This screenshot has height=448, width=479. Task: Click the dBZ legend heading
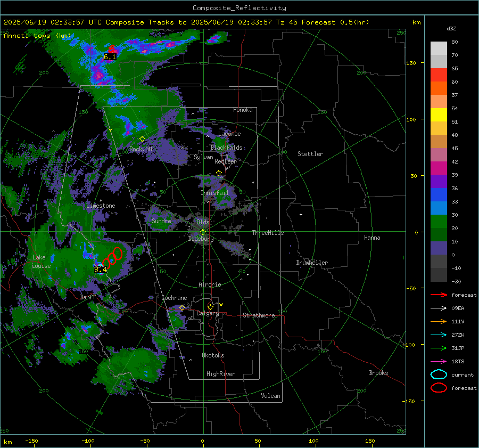point(451,28)
